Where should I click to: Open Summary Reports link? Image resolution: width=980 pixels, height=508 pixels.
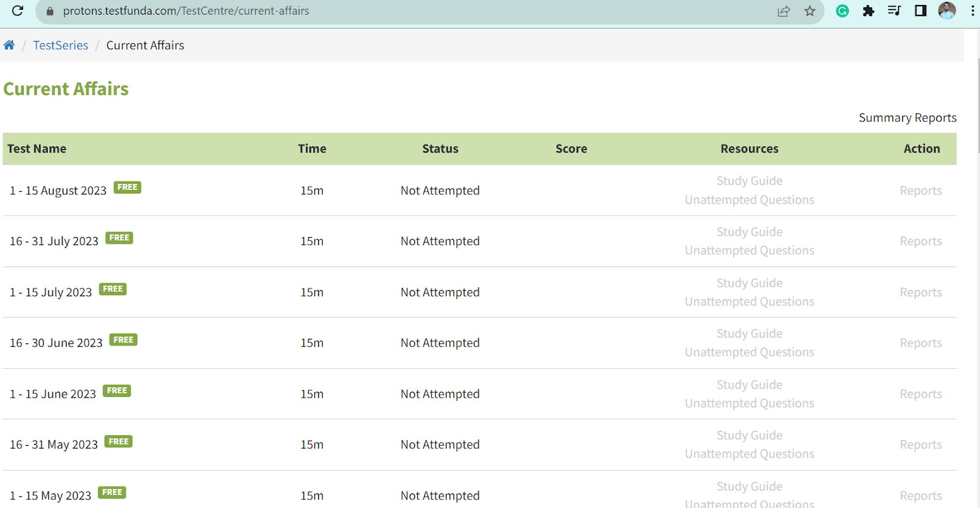[x=907, y=118]
